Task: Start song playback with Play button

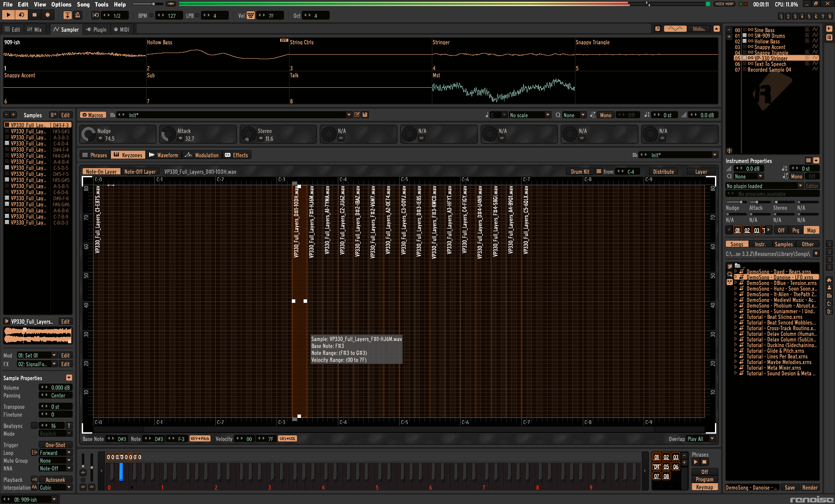Action: 8,15
